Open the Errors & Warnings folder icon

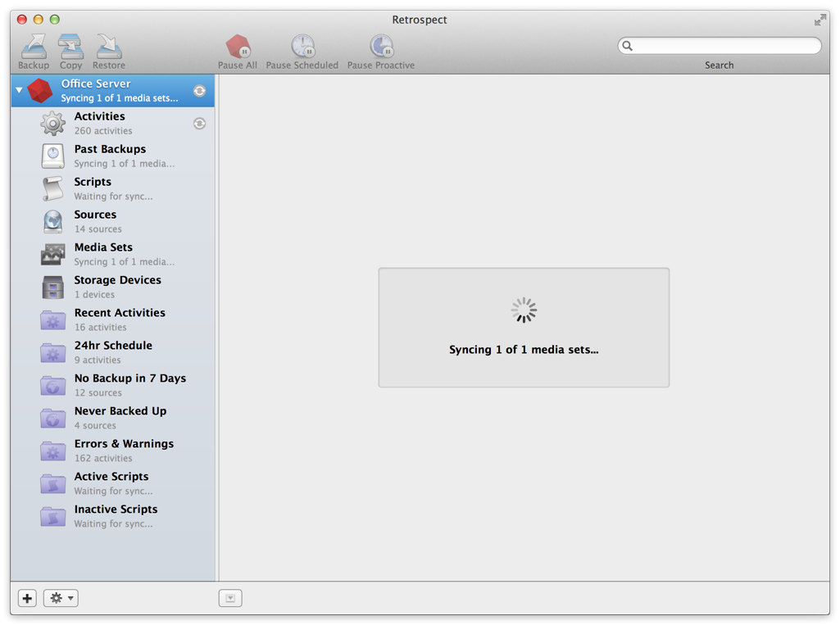[x=53, y=451]
